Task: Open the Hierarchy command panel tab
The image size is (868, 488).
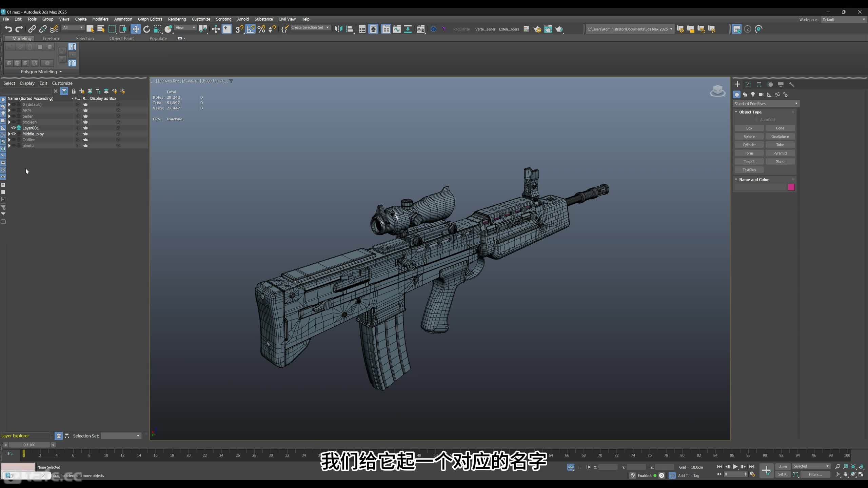Action: 759,84
